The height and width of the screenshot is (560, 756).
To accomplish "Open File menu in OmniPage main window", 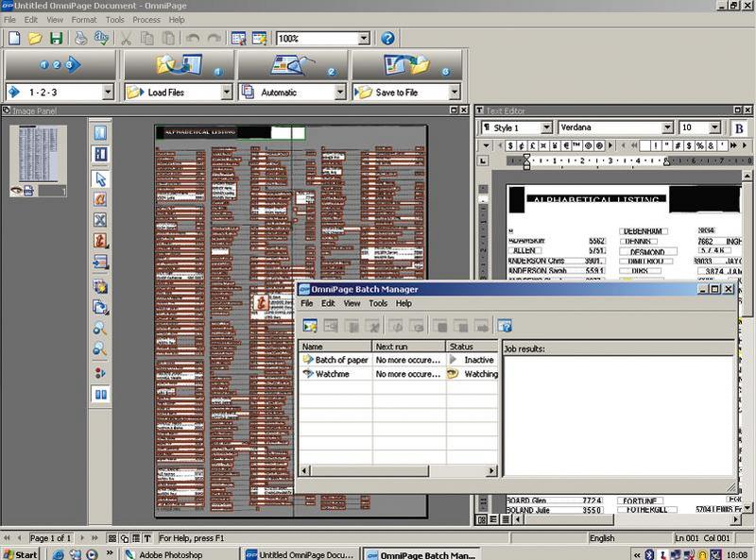I will coord(9,20).
